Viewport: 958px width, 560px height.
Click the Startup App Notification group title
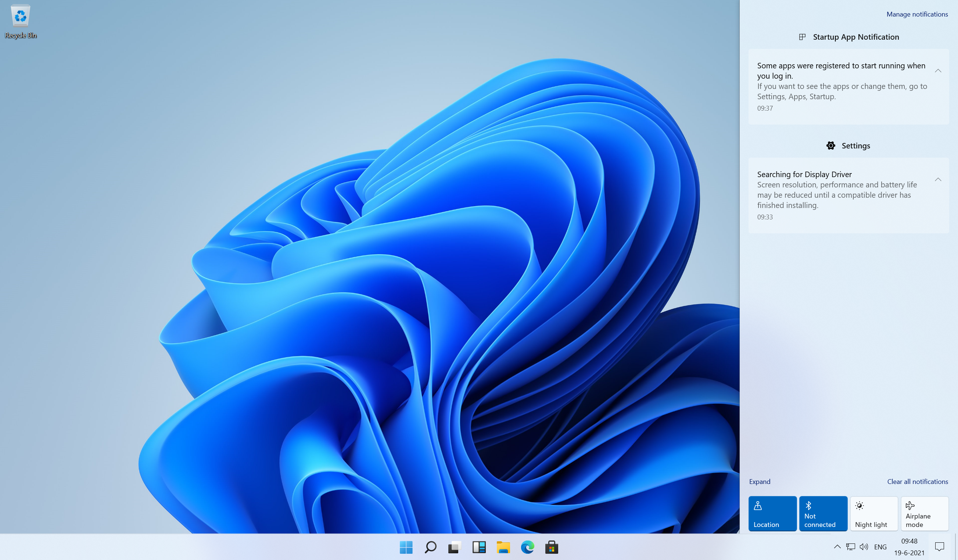(x=856, y=37)
